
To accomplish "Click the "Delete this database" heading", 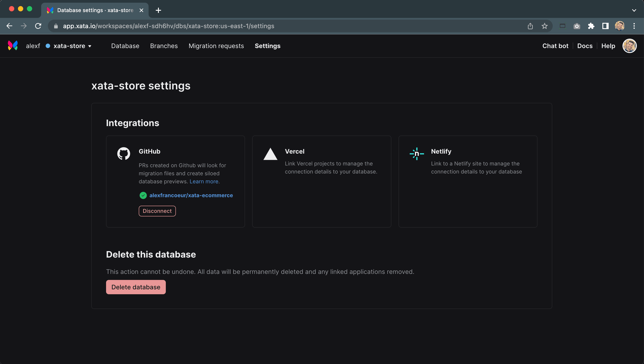I will 151,254.
